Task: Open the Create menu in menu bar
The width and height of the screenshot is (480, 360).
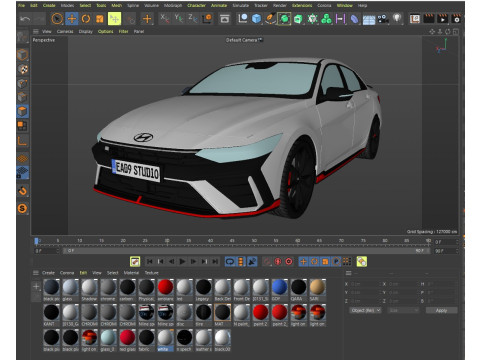Action: [x=49, y=5]
